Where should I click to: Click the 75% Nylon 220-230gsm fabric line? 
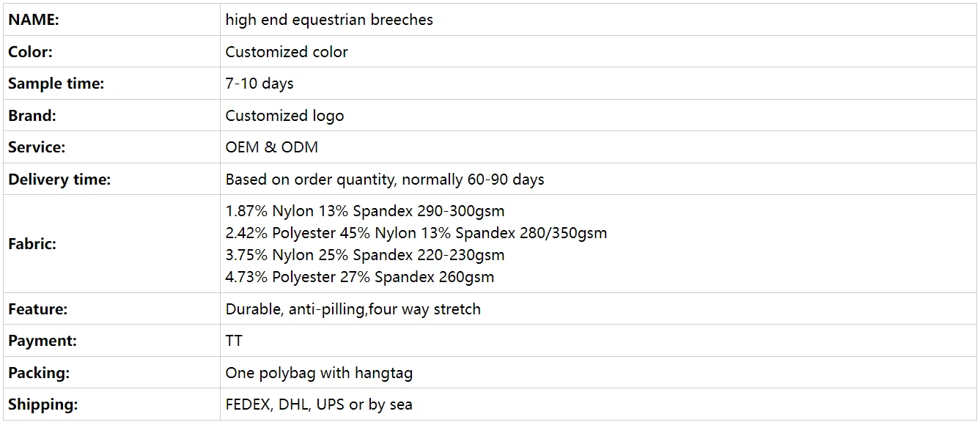tap(365, 255)
